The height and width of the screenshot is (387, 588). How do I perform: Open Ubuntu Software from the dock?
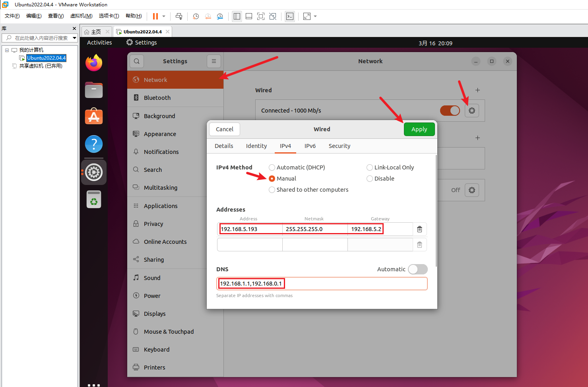tap(94, 117)
